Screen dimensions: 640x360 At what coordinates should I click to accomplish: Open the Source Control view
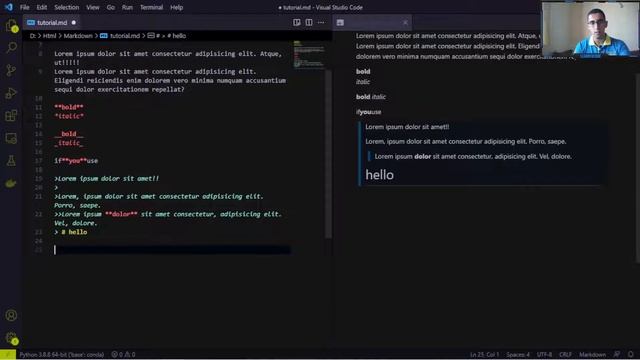tap(11, 70)
